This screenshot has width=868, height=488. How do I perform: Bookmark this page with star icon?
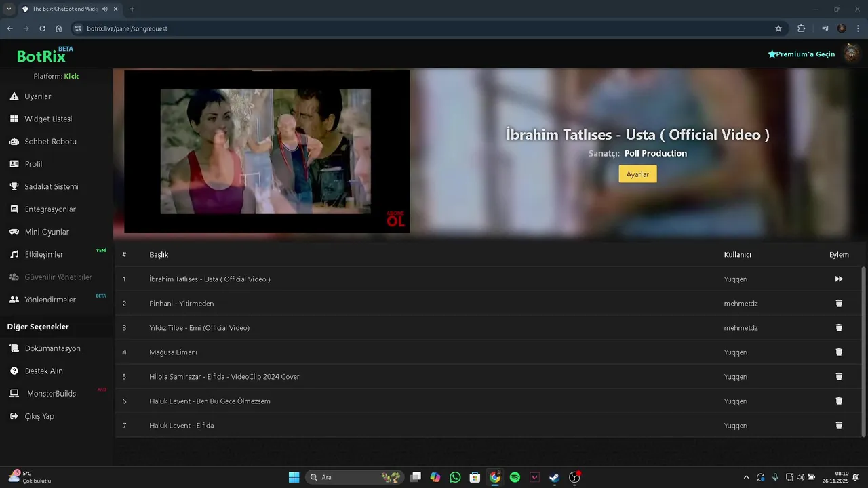coord(778,28)
